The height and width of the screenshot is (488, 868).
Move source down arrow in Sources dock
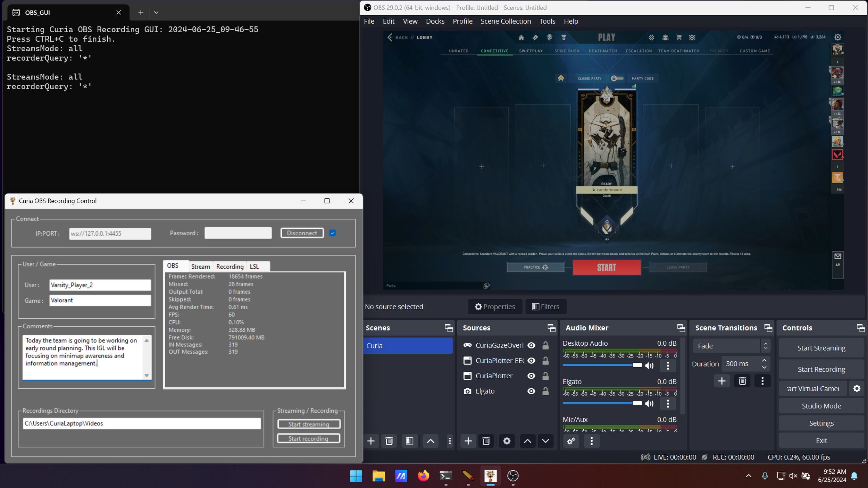pos(545,441)
